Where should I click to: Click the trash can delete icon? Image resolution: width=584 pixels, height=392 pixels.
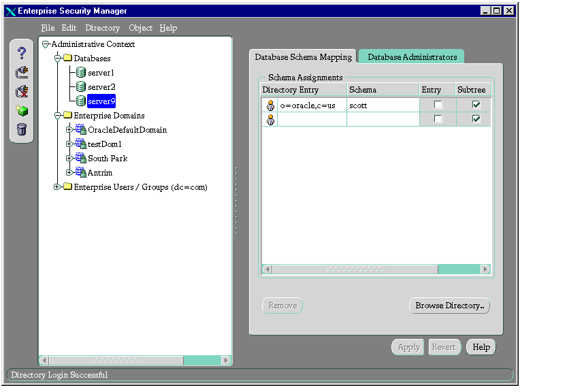coord(22,129)
